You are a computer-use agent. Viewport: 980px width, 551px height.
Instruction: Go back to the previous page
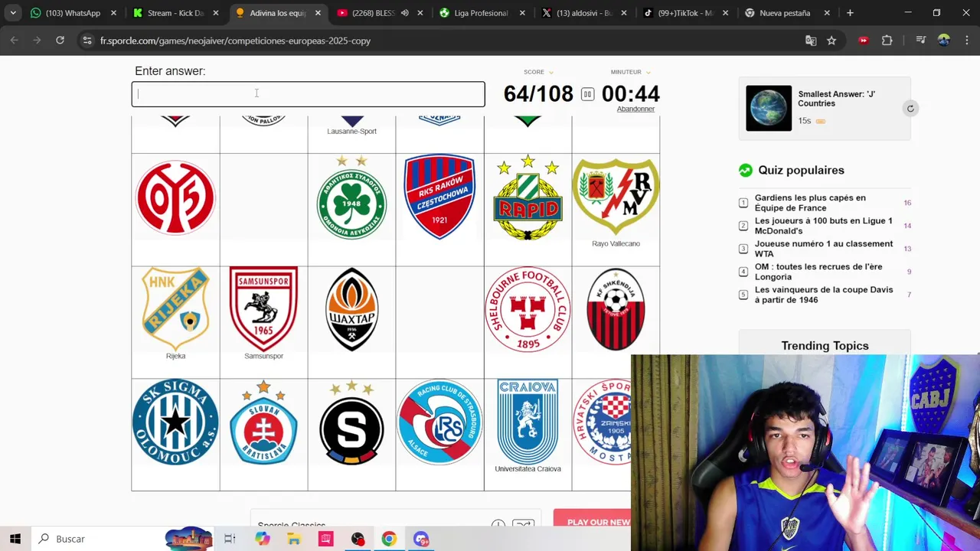[15, 41]
